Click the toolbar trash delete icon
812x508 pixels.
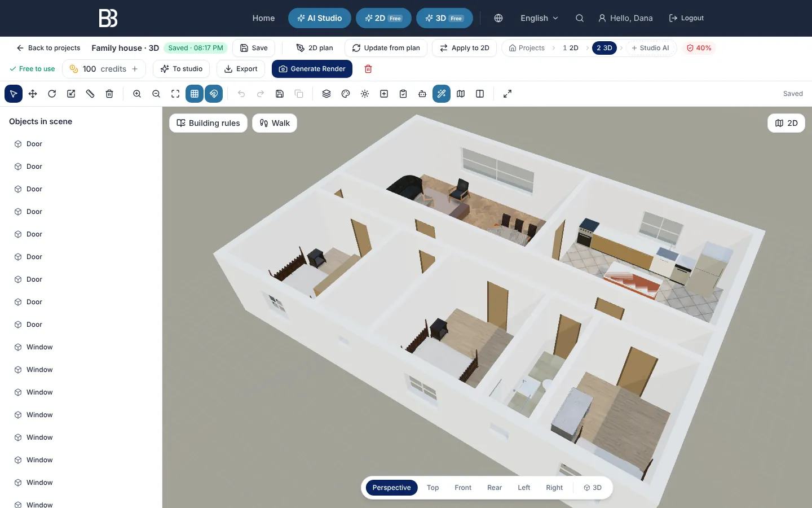tap(109, 94)
